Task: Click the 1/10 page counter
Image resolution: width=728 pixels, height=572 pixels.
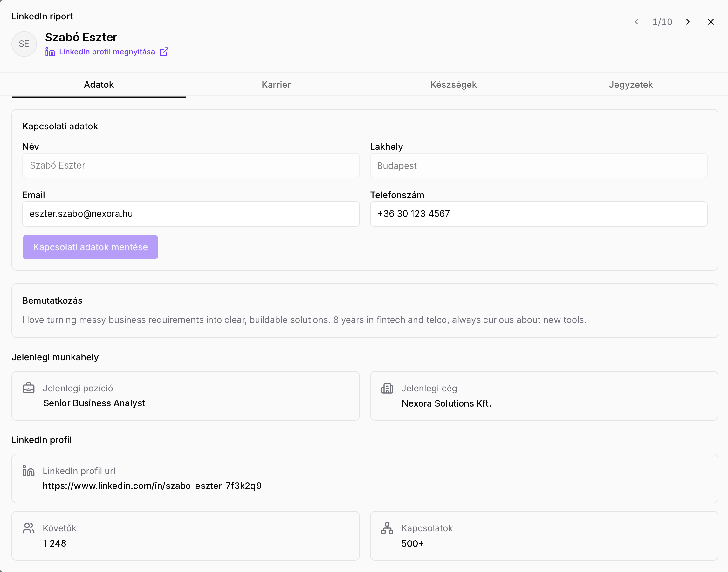Action: 662,22
